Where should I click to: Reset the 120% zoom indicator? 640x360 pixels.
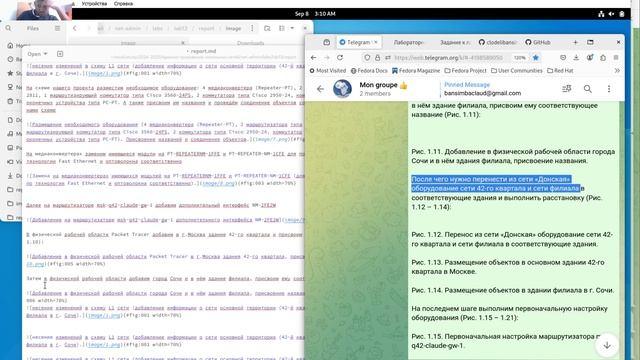520,58
